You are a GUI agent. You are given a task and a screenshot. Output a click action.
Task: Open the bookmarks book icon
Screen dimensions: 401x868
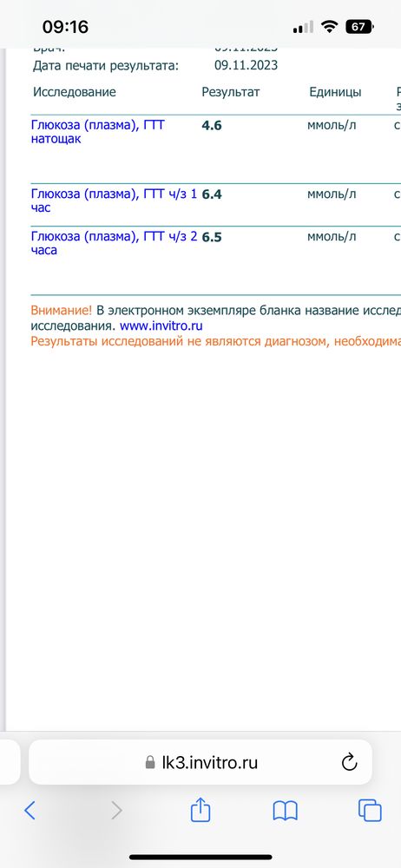[286, 811]
